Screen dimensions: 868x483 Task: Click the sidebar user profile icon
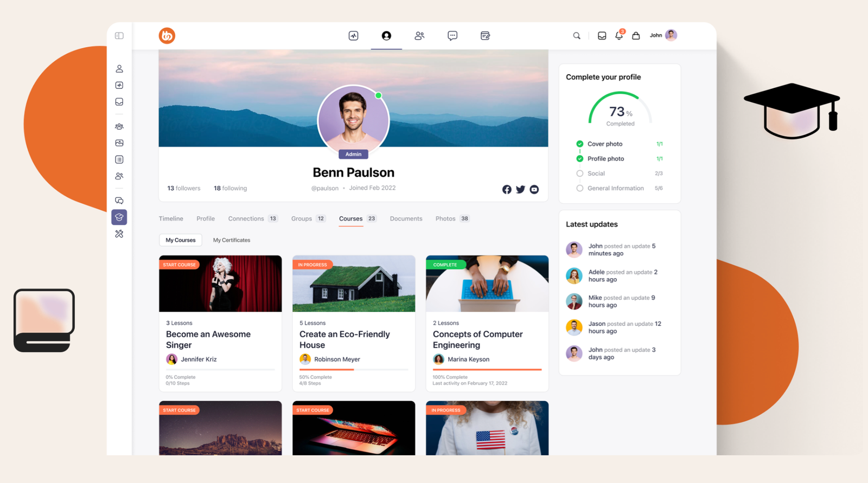[x=119, y=69]
